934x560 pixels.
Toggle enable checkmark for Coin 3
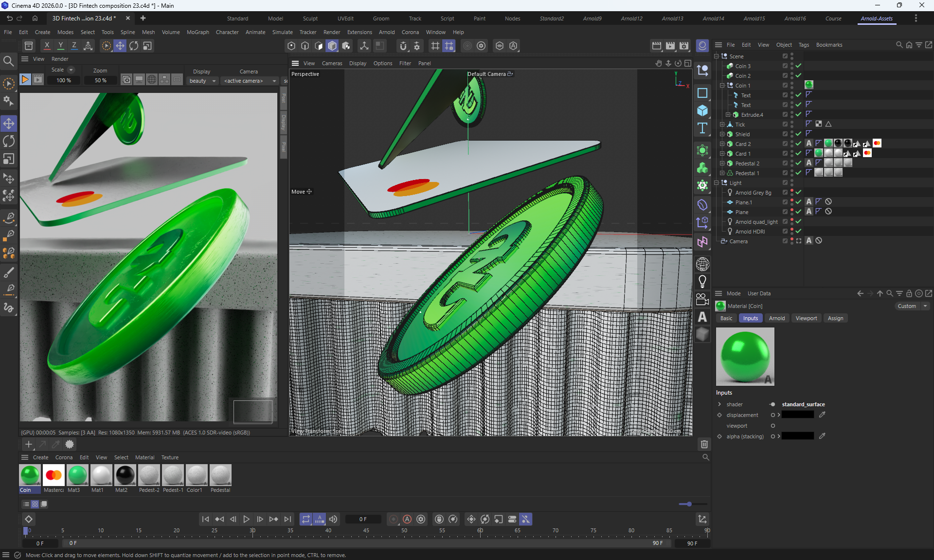coord(798,66)
